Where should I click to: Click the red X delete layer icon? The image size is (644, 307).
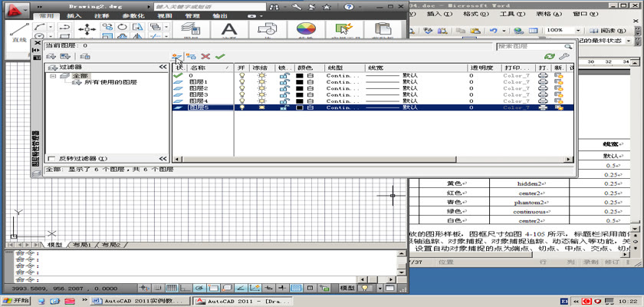click(205, 56)
